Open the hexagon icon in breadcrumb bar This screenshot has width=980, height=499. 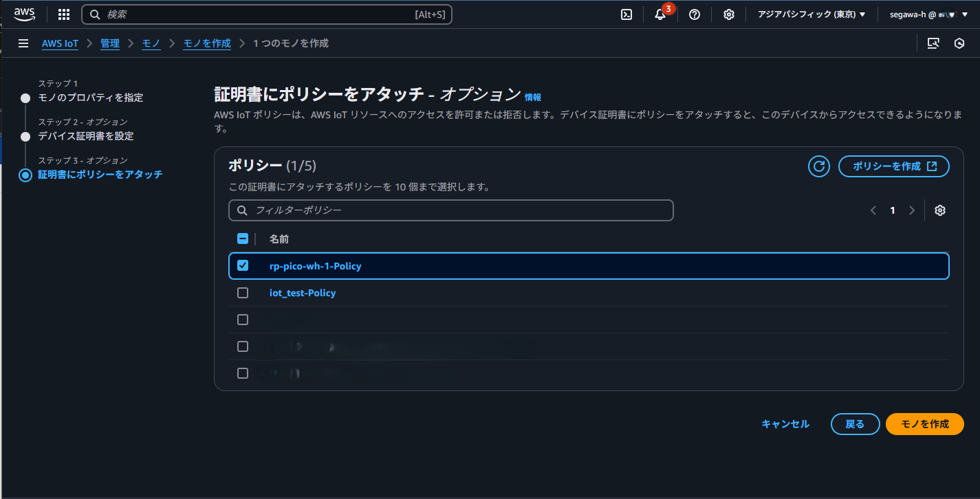[959, 43]
